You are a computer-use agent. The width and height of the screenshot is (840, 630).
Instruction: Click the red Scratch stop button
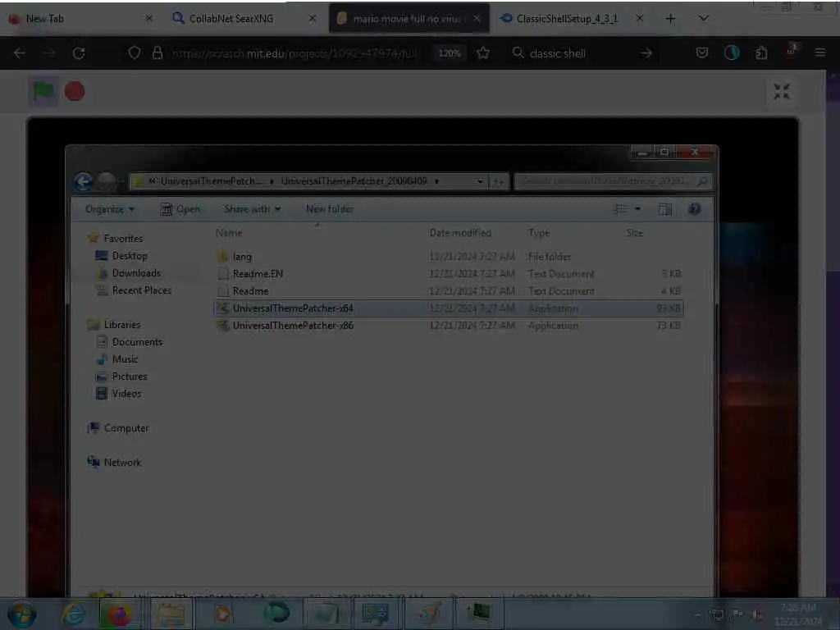point(75,92)
